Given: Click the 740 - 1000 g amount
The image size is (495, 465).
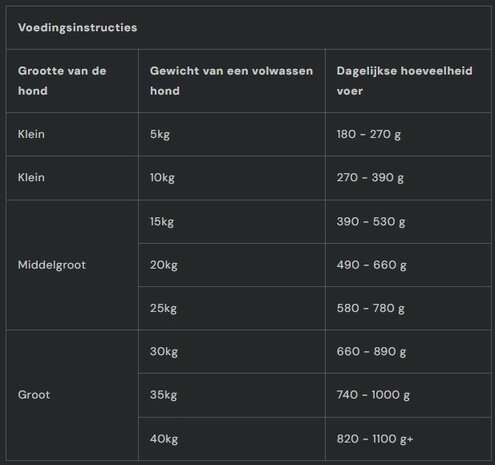Looking at the screenshot, I should click(x=373, y=395).
